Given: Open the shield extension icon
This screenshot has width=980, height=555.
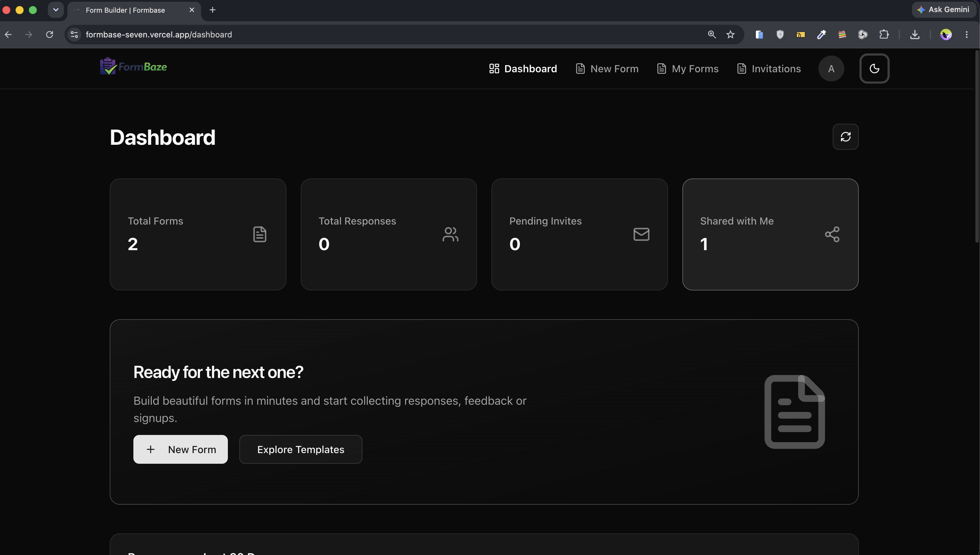Looking at the screenshot, I should coord(780,35).
